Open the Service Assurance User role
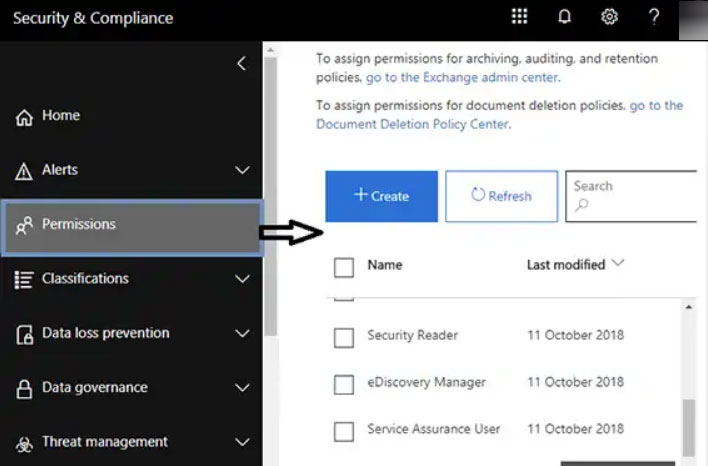 click(x=433, y=429)
